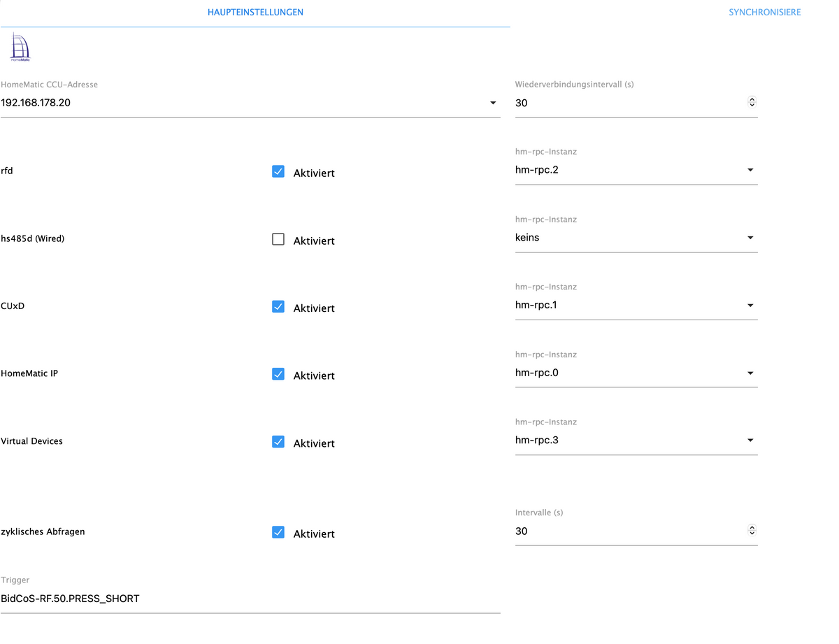Open the Virtual Devices dropdown showing hm-rpc.3
839x644 pixels.
click(636, 441)
